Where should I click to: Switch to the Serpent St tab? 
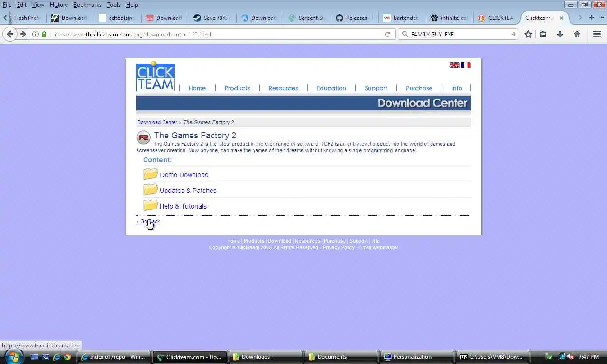pos(307,18)
